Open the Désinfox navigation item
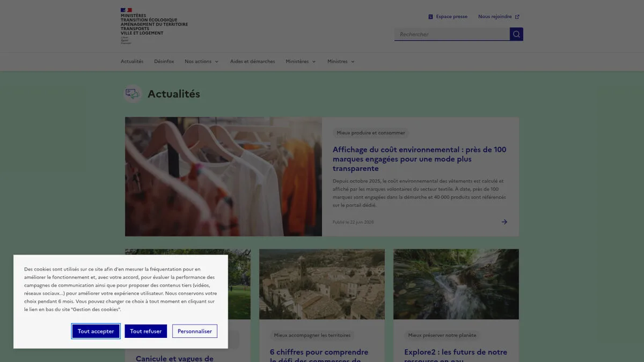This screenshot has width=644, height=362. pos(164,62)
